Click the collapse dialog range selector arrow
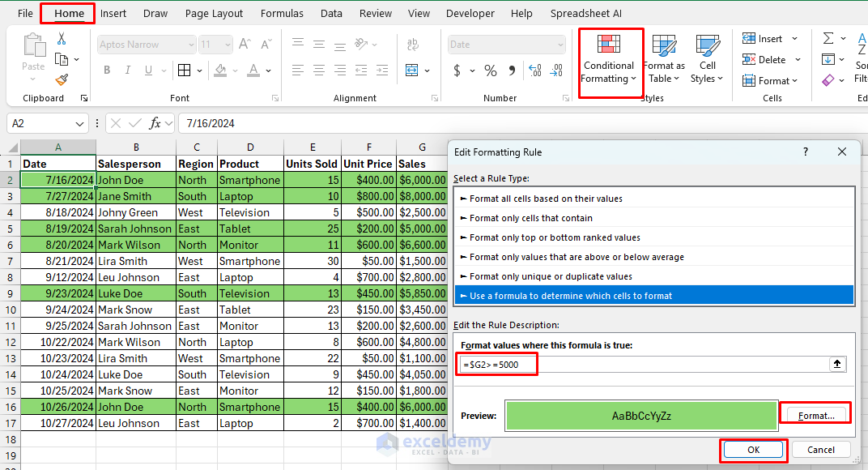868x470 pixels. click(837, 364)
